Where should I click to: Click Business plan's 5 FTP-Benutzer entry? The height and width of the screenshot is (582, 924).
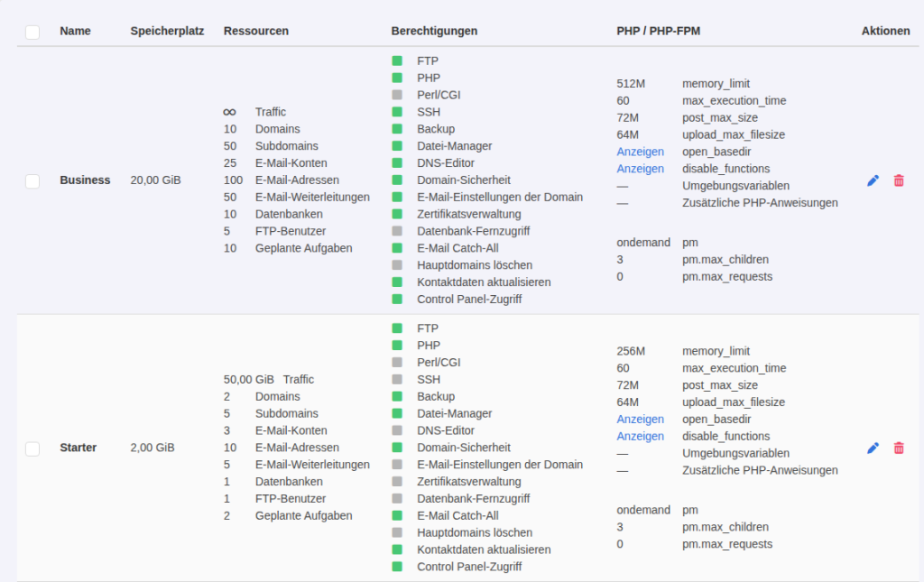coord(274,231)
